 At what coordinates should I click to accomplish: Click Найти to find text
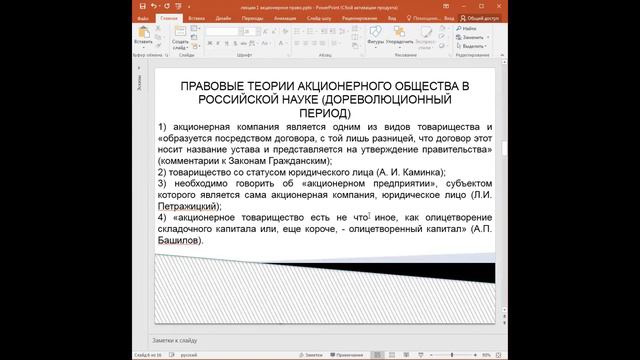[x=467, y=29]
